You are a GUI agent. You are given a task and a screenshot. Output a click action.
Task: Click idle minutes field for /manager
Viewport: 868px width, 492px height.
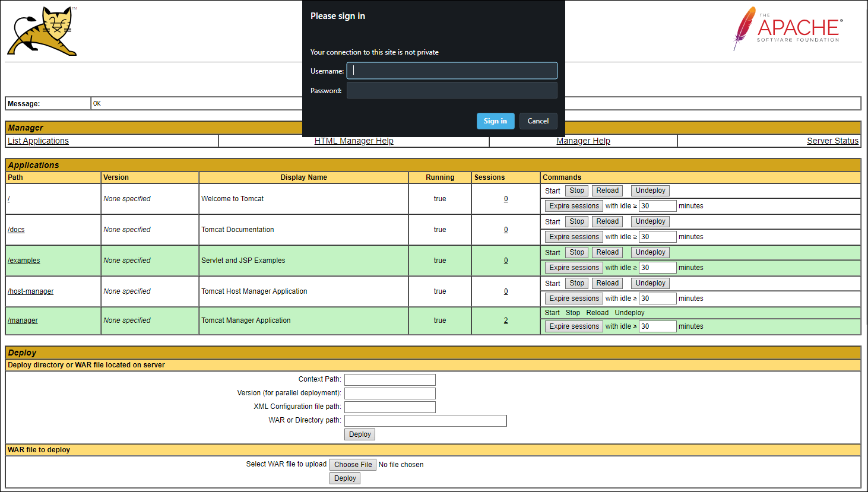[658, 326]
